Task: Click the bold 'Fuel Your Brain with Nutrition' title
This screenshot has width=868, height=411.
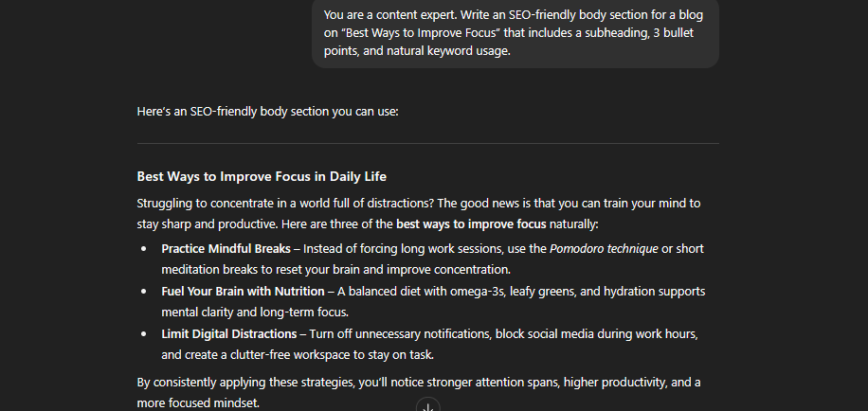Action: (243, 292)
